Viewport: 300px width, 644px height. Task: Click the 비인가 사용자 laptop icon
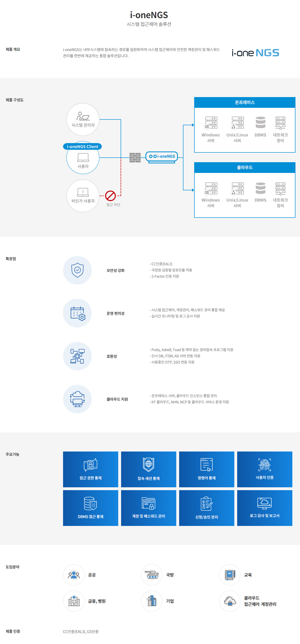tap(83, 192)
